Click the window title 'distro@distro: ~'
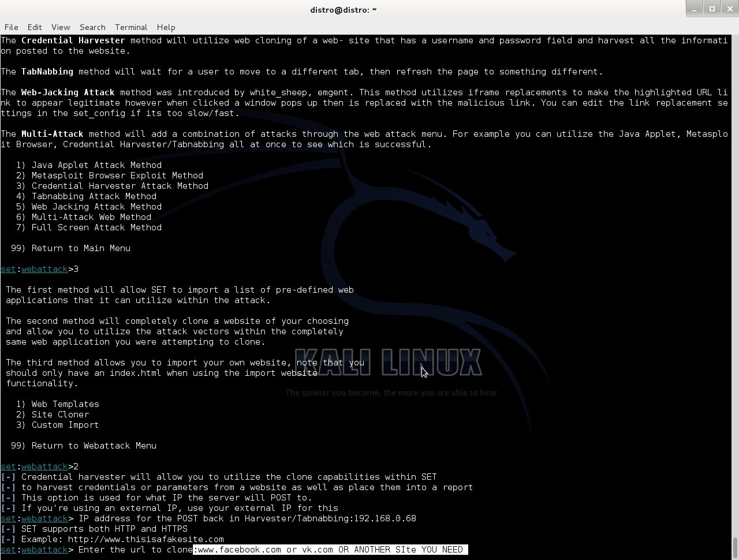 click(343, 10)
